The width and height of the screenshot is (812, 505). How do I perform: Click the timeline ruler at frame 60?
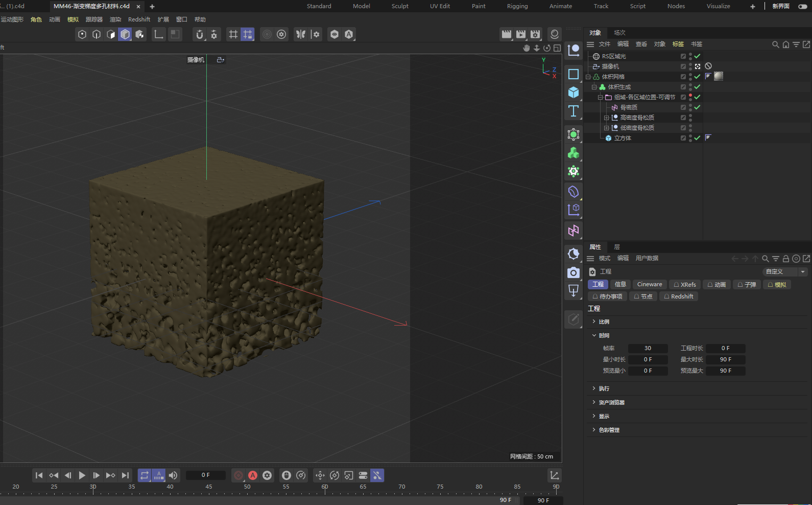(x=325, y=487)
